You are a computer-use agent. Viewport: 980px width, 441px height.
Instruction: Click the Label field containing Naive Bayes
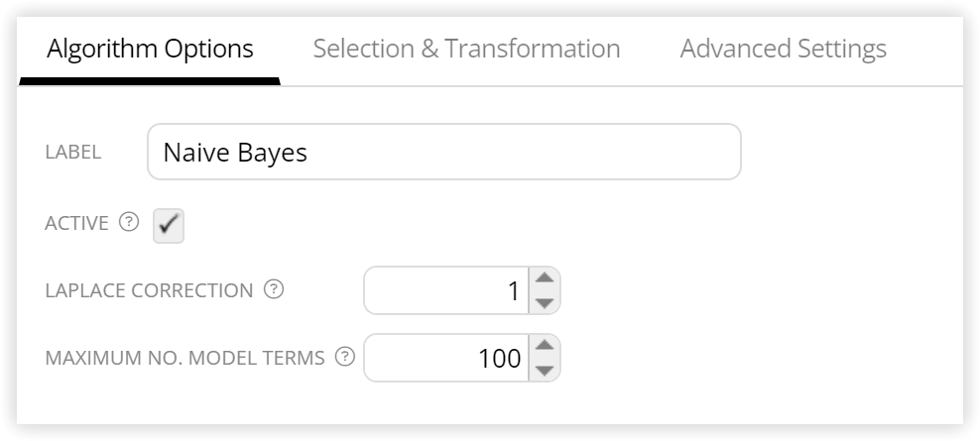pyautogui.click(x=443, y=152)
